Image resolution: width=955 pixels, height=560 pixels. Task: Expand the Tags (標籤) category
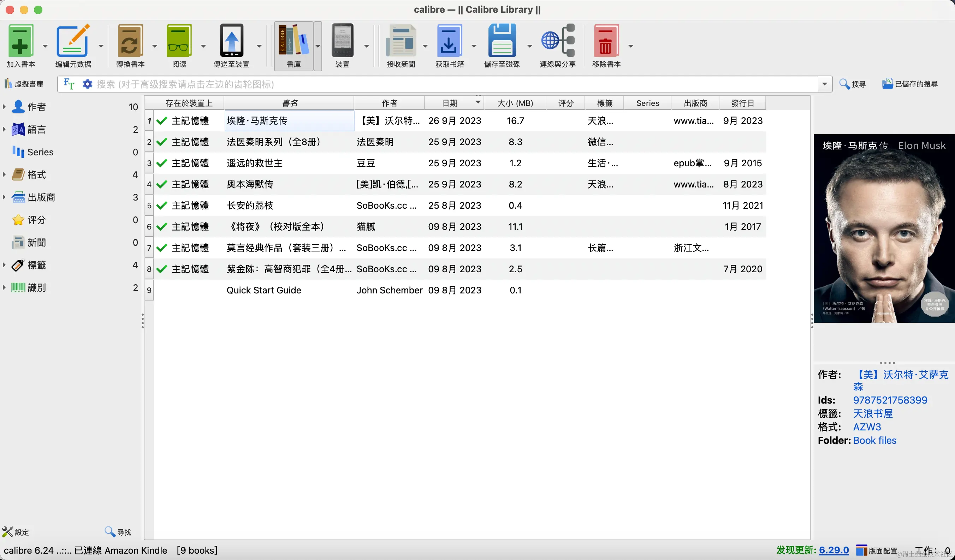click(x=4, y=265)
